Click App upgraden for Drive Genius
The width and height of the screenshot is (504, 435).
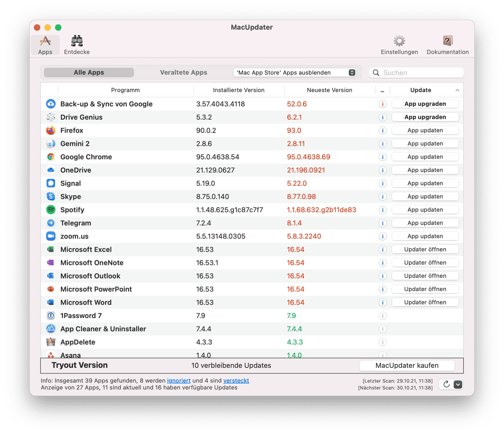click(425, 117)
